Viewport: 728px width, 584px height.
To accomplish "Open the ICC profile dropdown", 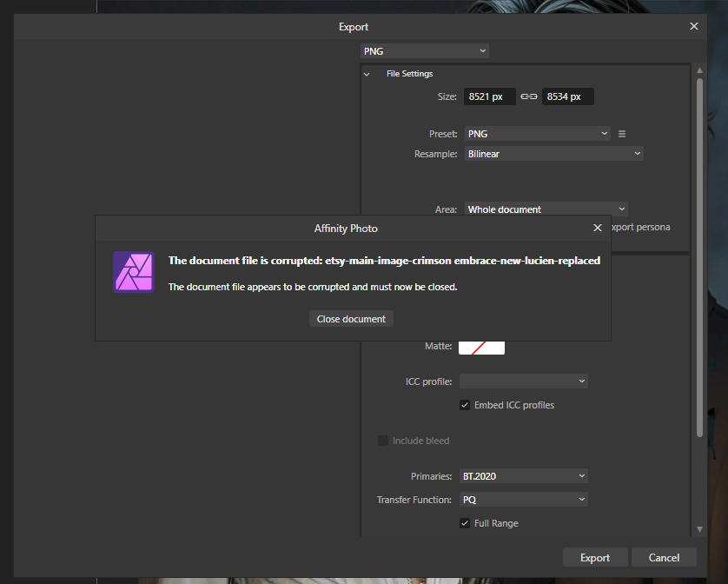I will [524, 382].
